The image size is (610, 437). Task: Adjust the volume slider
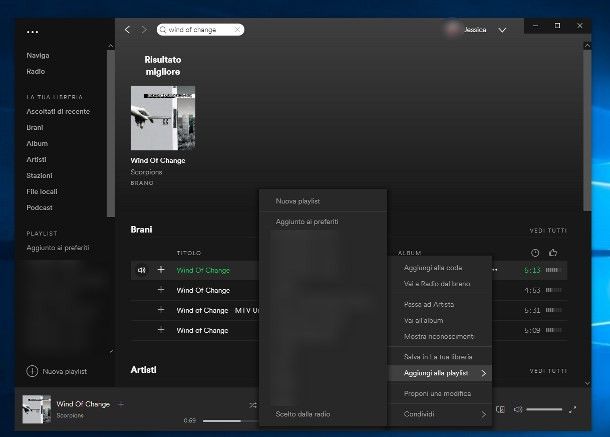(544, 409)
